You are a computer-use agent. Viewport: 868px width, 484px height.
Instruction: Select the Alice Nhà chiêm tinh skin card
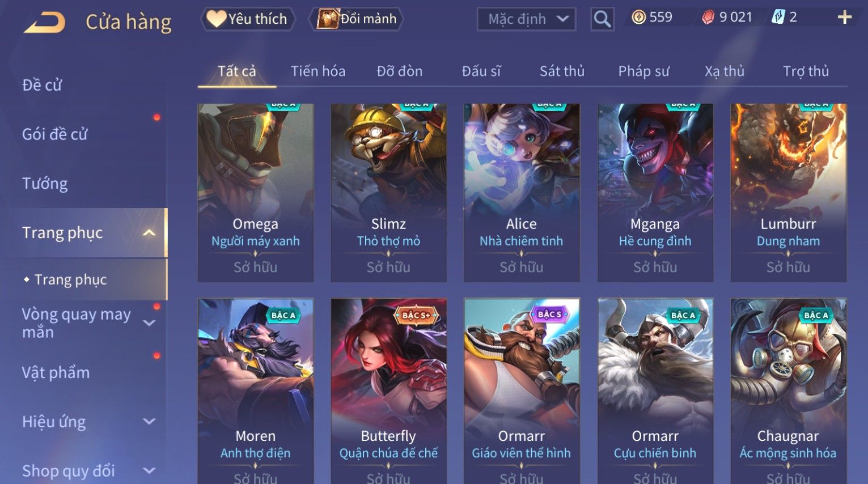522,193
